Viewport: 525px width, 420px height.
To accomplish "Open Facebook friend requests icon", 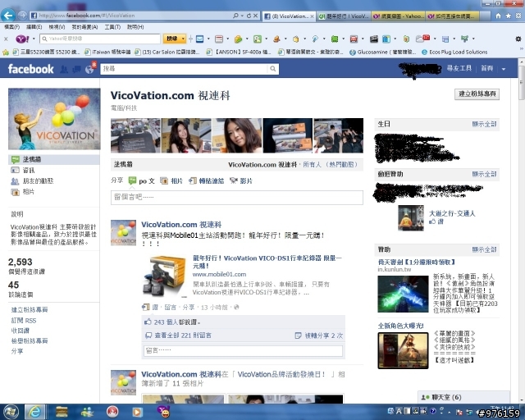I will [64, 70].
